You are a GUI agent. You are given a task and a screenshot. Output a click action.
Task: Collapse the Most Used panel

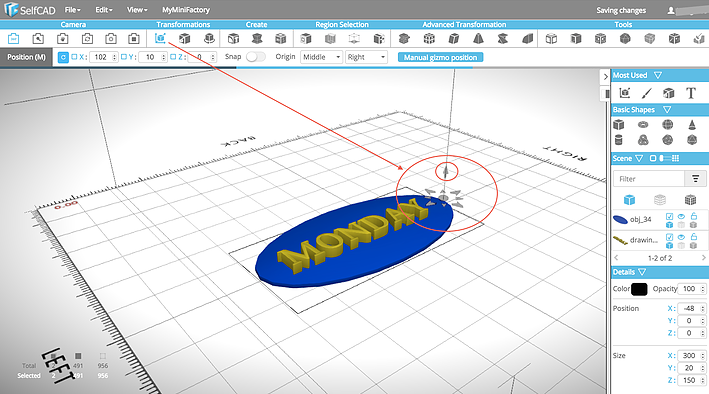(658, 75)
